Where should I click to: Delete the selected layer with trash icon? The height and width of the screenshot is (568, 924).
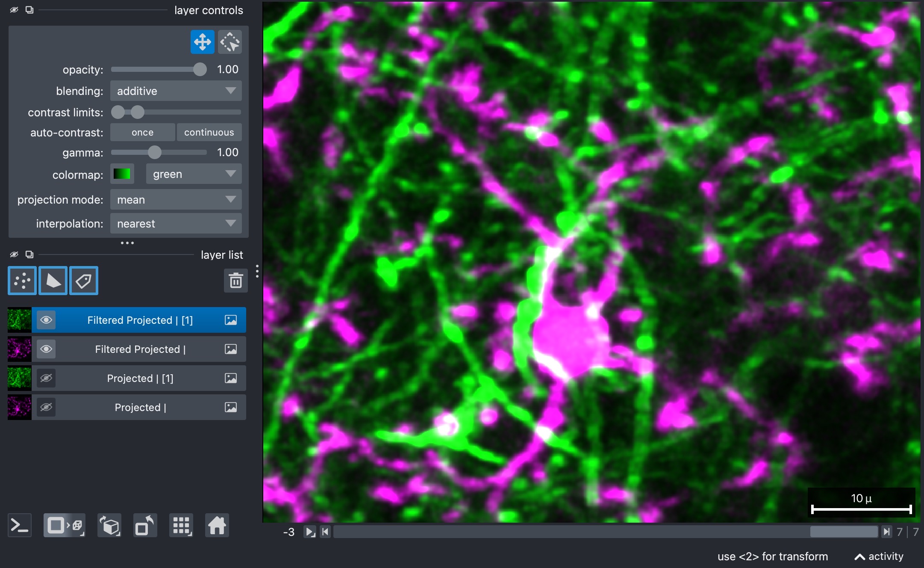(x=235, y=281)
